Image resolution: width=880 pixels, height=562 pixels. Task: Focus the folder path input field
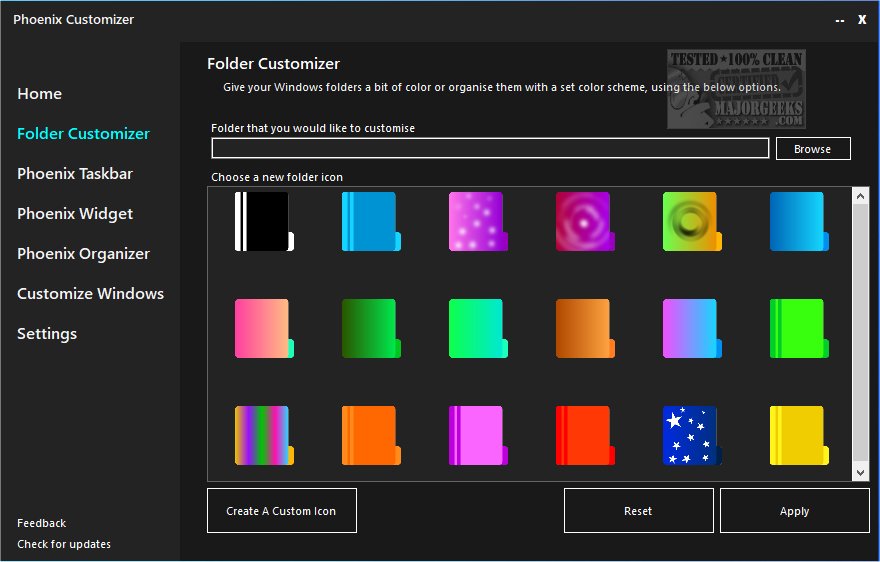pyautogui.click(x=490, y=148)
